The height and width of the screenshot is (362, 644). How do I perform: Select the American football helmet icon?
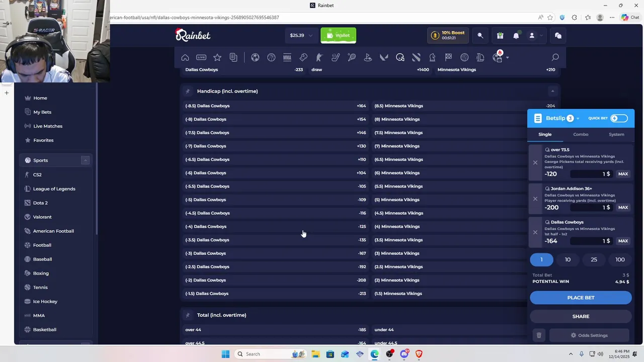(x=400, y=57)
